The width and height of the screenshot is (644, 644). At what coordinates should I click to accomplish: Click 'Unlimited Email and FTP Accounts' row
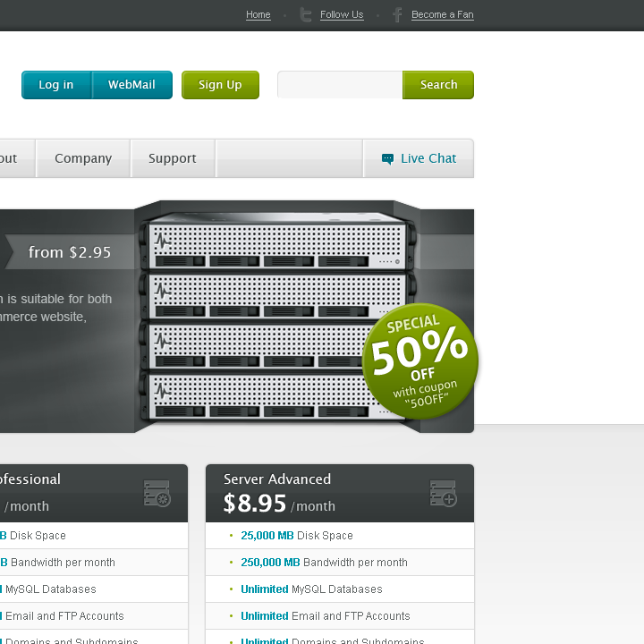340,616
